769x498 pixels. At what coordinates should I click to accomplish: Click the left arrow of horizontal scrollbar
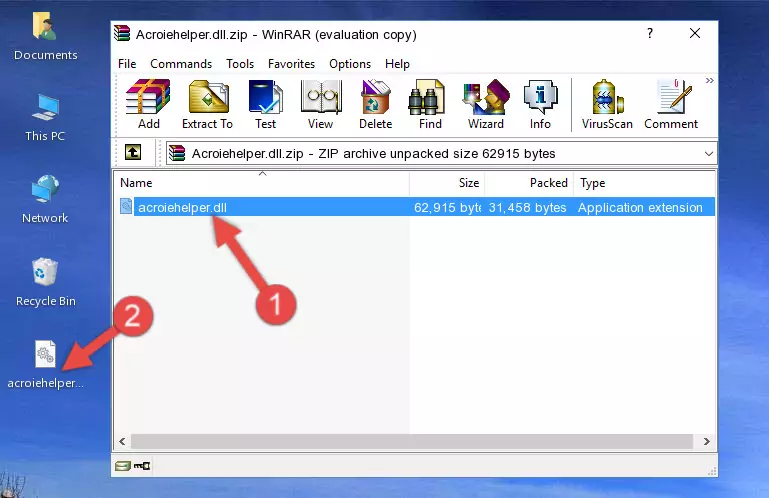123,442
